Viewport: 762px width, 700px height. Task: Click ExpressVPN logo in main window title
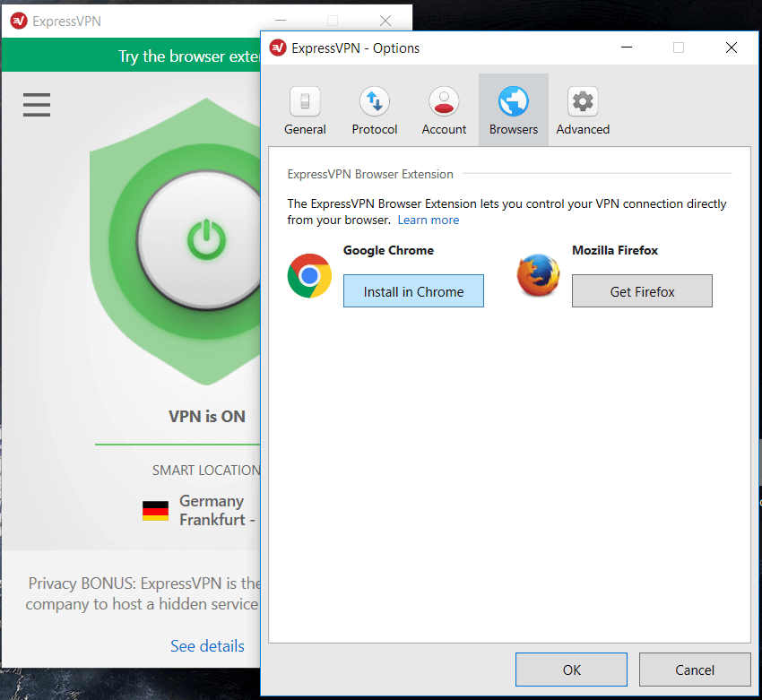pyautogui.click(x=19, y=21)
